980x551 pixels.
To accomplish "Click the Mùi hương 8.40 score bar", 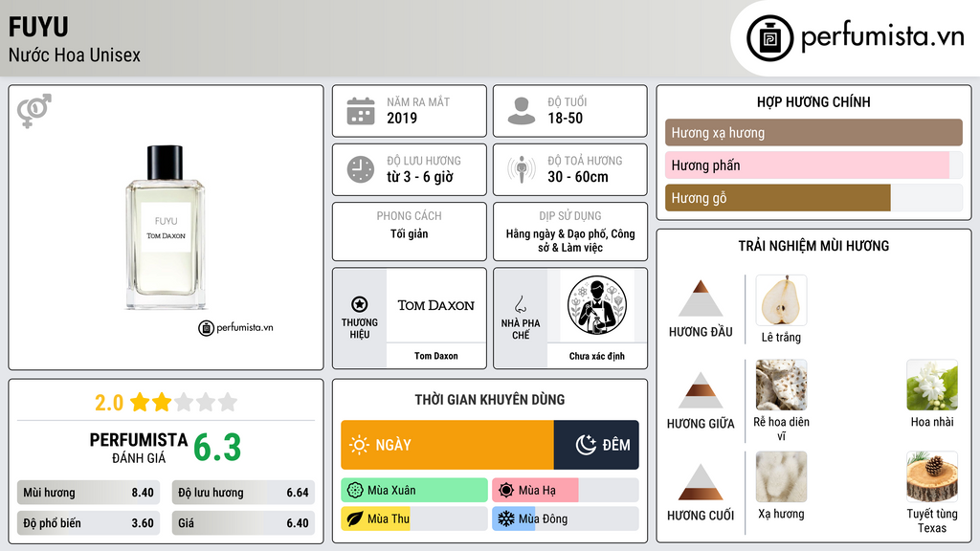I will [x=89, y=493].
